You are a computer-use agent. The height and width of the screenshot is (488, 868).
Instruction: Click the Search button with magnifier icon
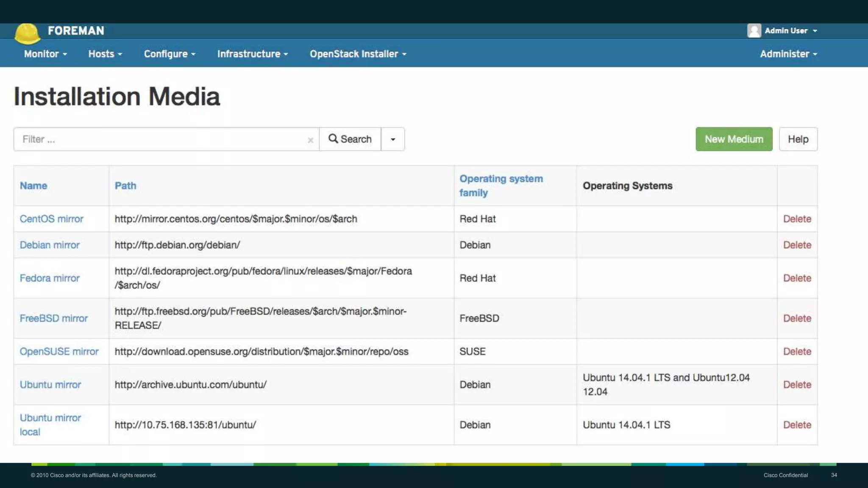point(350,139)
